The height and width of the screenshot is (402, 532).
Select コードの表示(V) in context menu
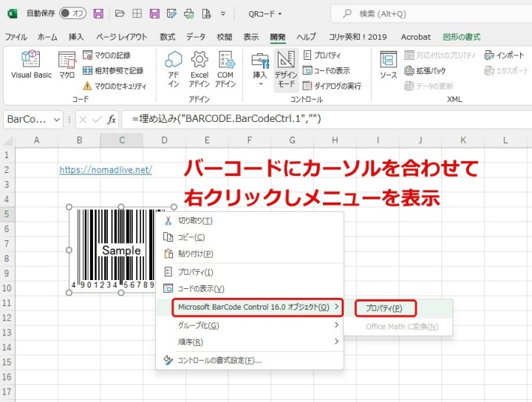click(x=250, y=289)
